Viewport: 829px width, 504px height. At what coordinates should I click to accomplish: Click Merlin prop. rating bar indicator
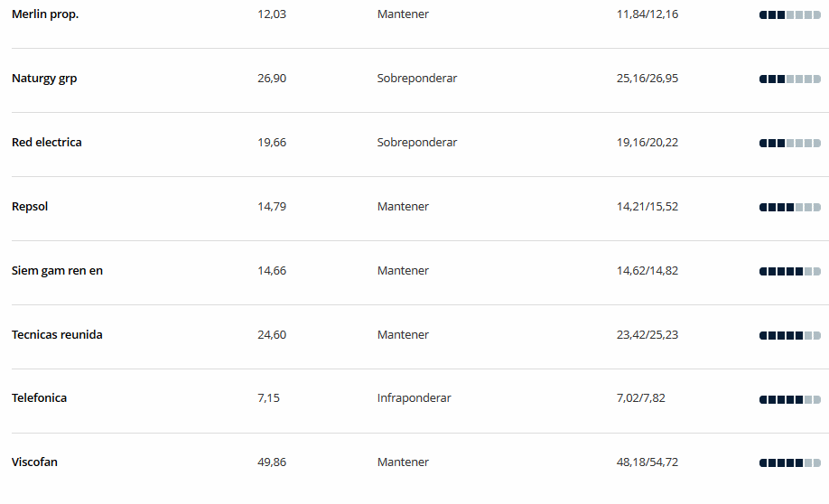coord(790,14)
